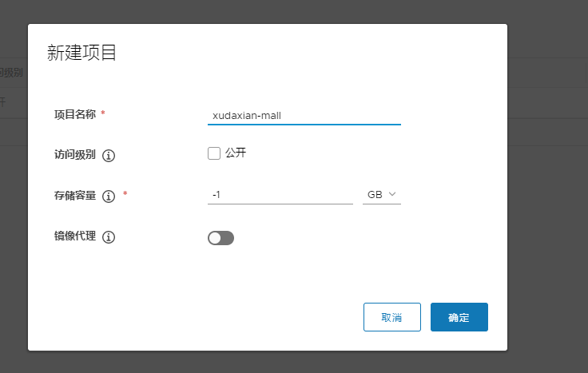Viewport: 588px width, 373px height.
Task: Click the info icon beside 镜像代理
Action: click(109, 237)
